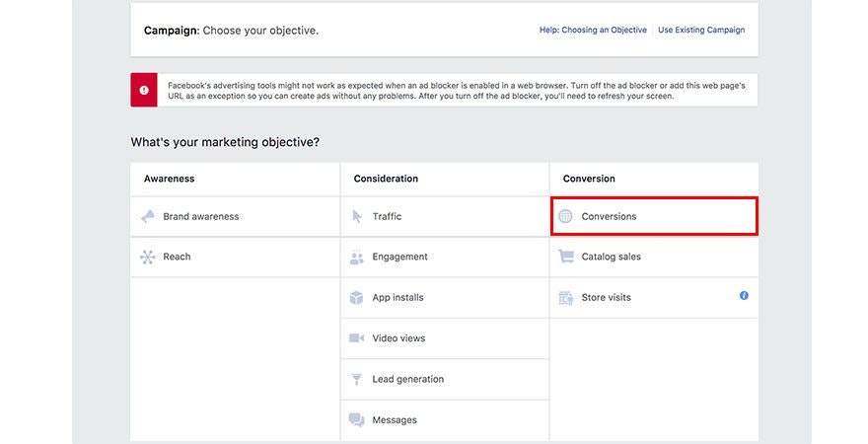Click the Awareness column header
Viewport: 868px width, 444px height.
click(169, 179)
